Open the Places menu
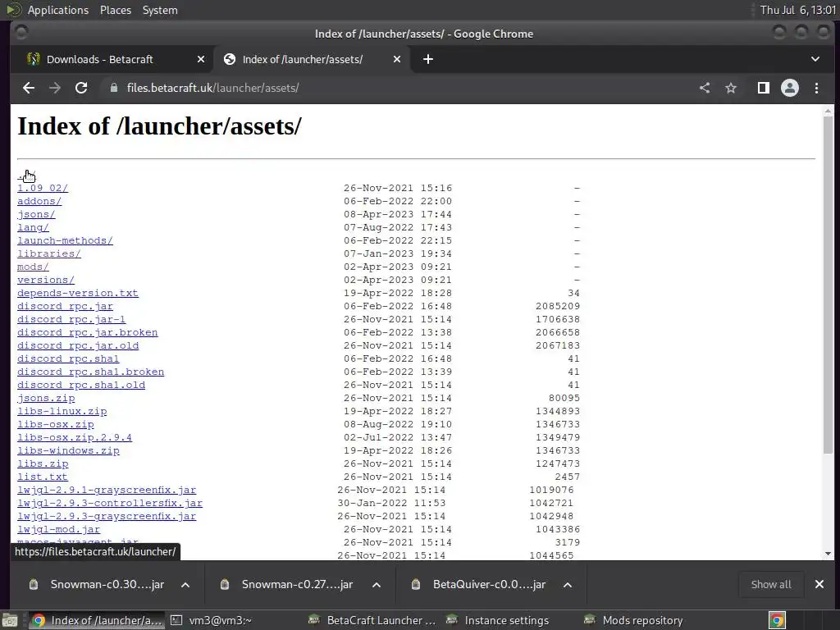This screenshot has width=840, height=630. point(116,10)
